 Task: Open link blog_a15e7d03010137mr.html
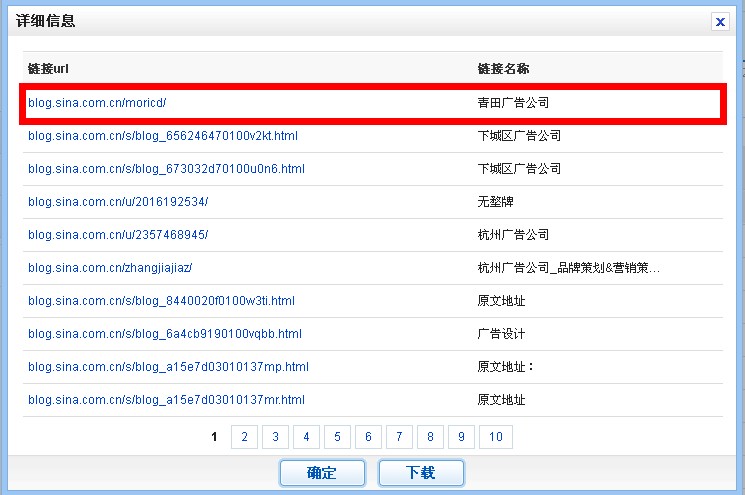(x=166, y=400)
